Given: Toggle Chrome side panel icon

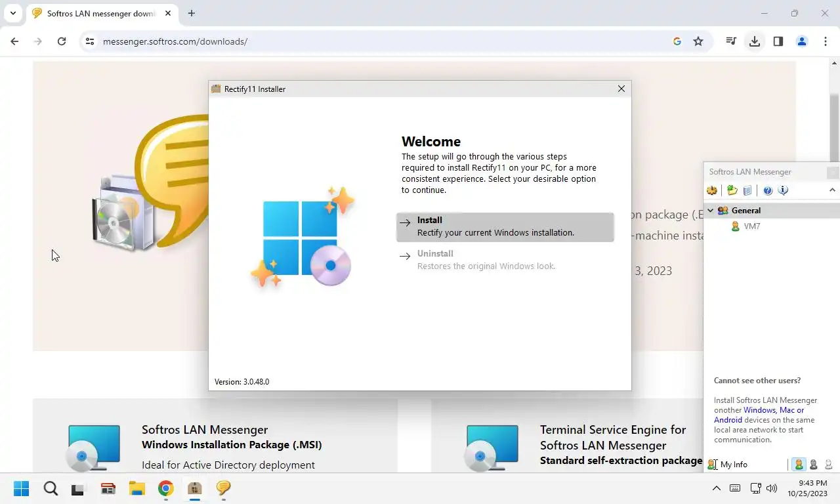Looking at the screenshot, I should 778,41.
